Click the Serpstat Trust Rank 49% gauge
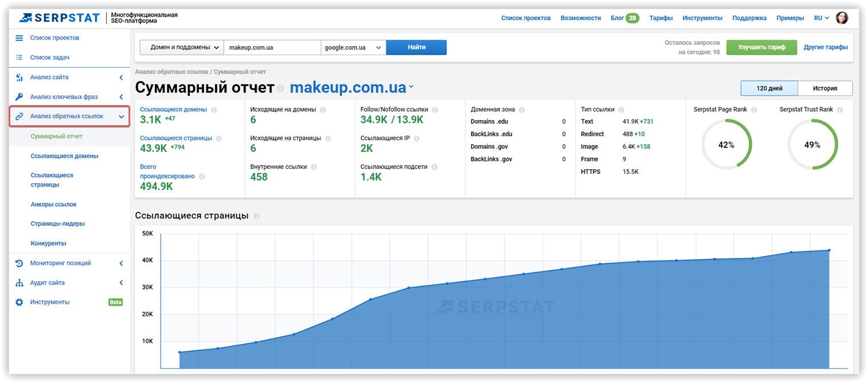 pos(812,145)
